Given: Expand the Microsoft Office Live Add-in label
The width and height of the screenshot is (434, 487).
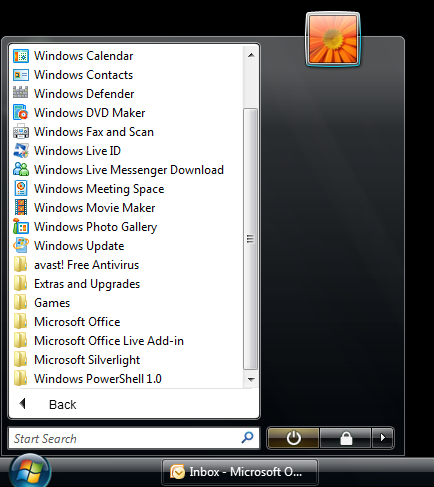Looking at the screenshot, I should [109, 341].
